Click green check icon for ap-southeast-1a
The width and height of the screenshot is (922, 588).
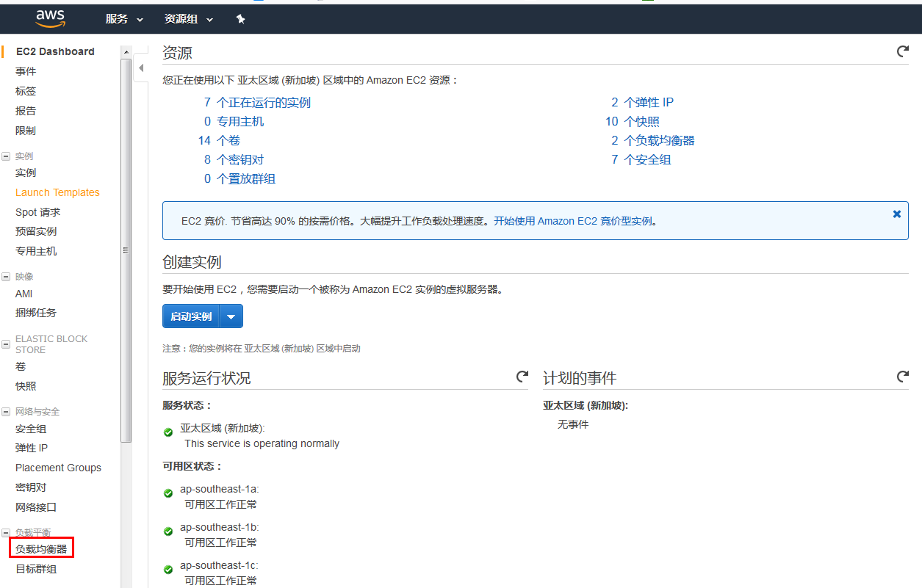tap(168, 493)
